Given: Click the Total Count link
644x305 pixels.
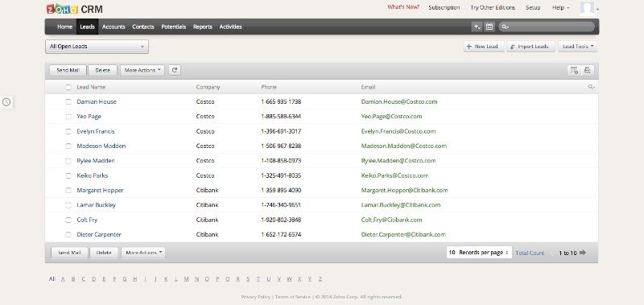Looking at the screenshot, I should (x=530, y=253).
